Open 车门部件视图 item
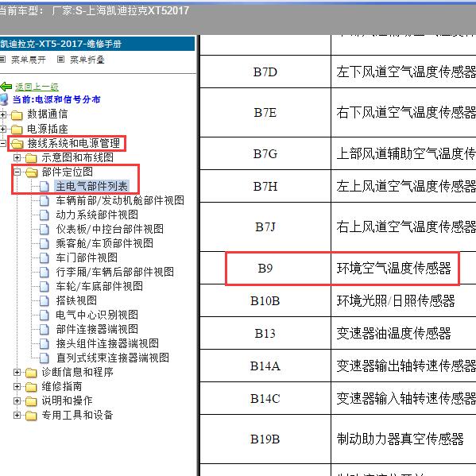 (x=87, y=257)
